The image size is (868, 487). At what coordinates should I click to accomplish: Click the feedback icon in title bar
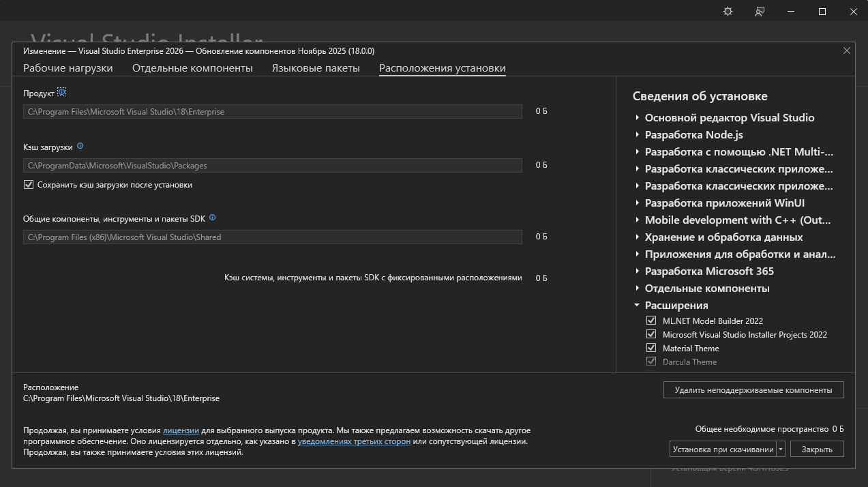tap(760, 12)
